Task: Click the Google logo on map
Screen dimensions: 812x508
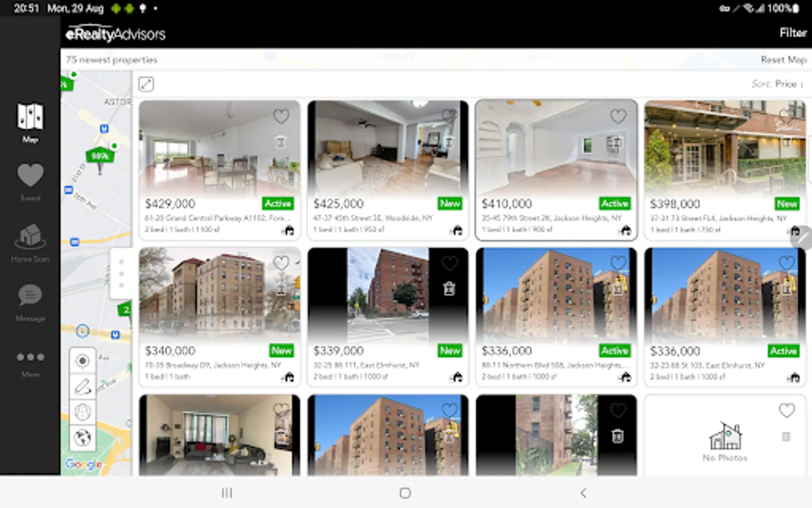Action: tap(83, 464)
